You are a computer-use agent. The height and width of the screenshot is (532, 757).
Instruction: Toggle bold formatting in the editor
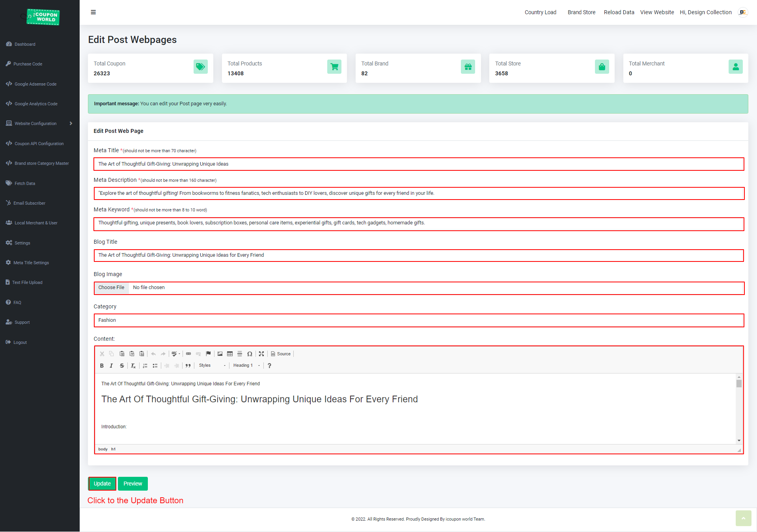coord(102,366)
